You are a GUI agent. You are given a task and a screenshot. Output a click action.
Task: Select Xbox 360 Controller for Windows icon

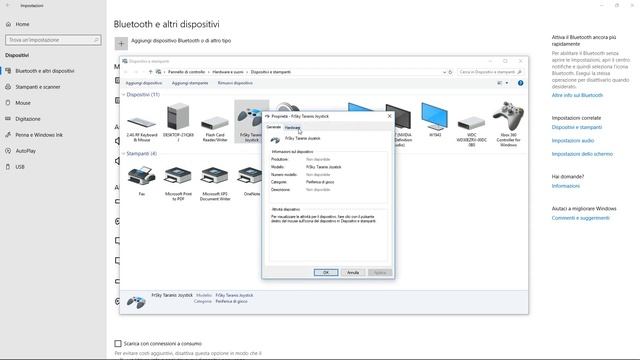508,124
